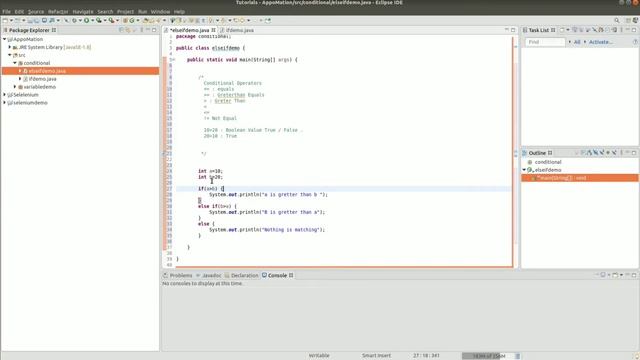Toggle code folding at main method line
Screen dimensions: 640x360
tap(174, 60)
